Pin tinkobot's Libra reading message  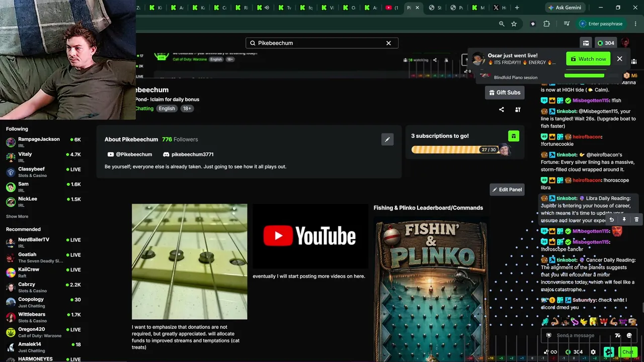(624, 220)
